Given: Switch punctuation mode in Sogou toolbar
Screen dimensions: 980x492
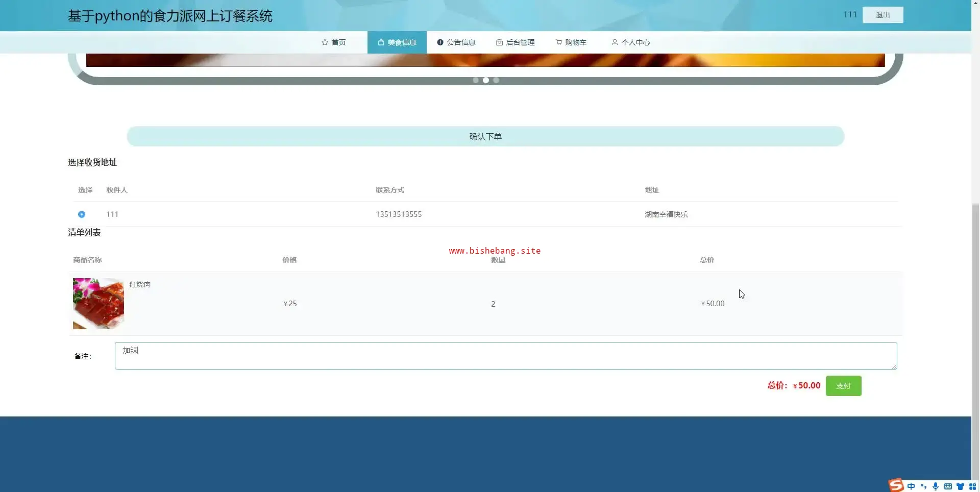Looking at the screenshot, I should (923, 486).
